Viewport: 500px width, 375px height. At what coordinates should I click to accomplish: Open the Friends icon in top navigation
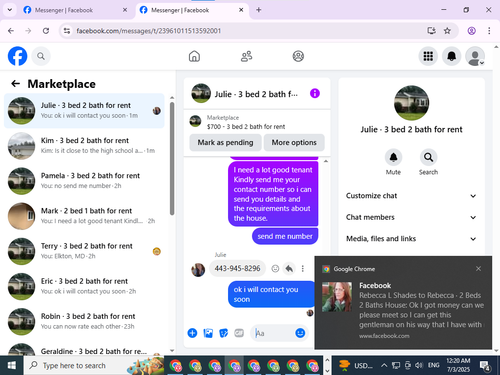tap(246, 56)
